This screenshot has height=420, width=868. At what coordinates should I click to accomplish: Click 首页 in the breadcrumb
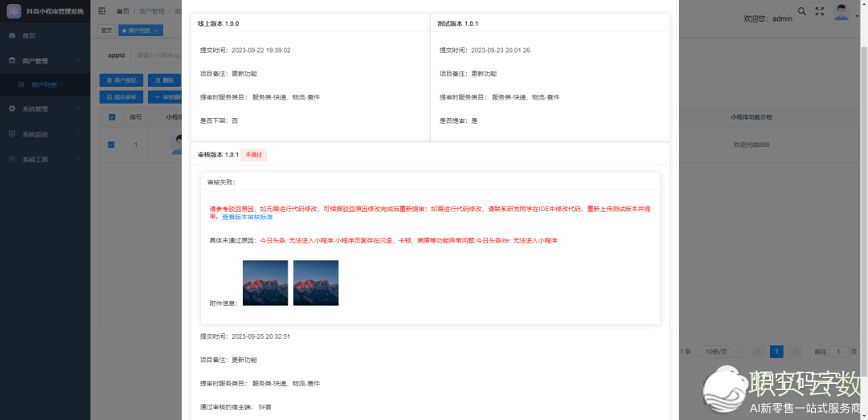123,11
